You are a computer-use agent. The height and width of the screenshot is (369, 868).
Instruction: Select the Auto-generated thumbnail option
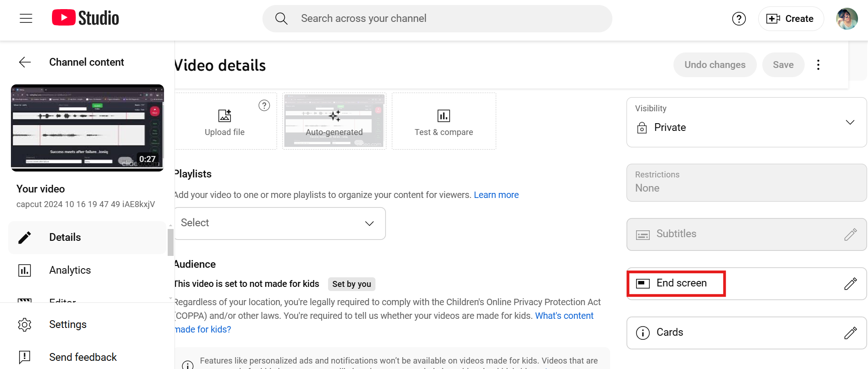334,121
